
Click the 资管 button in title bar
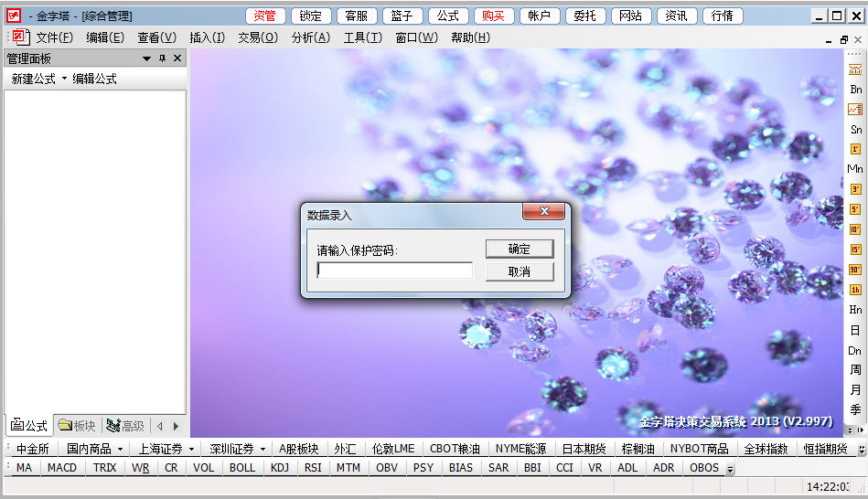[265, 16]
